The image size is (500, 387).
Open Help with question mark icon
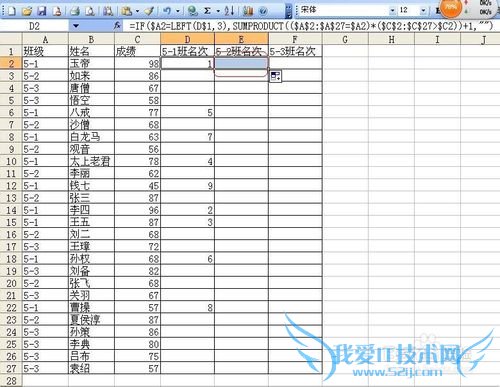coord(263,11)
